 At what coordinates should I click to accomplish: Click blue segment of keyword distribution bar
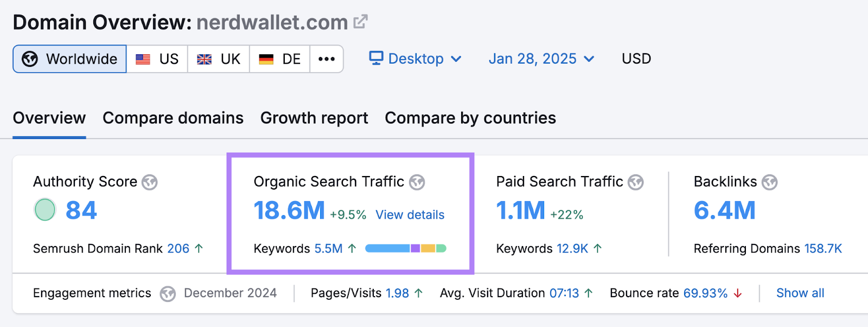click(x=387, y=248)
